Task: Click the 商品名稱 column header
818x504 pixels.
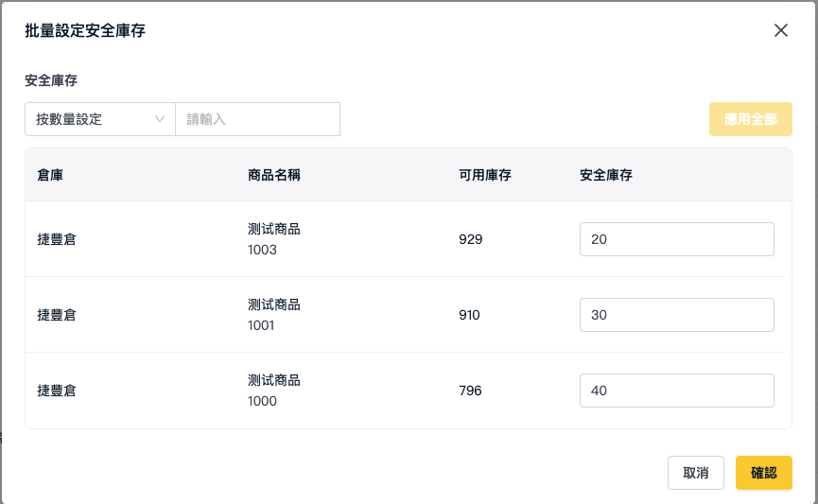Action: [x=274, y=175]
